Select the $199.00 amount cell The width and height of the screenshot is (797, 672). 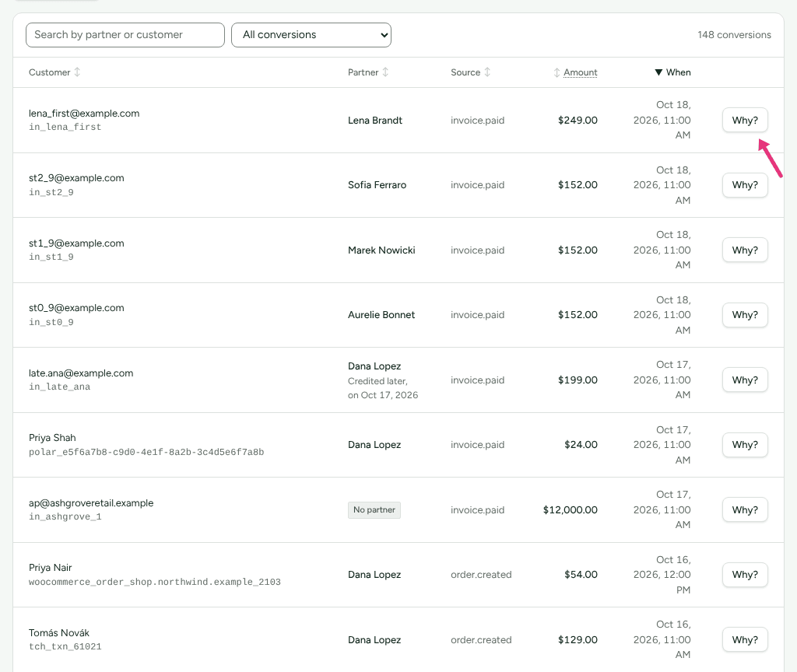click(x=578, y=380)
